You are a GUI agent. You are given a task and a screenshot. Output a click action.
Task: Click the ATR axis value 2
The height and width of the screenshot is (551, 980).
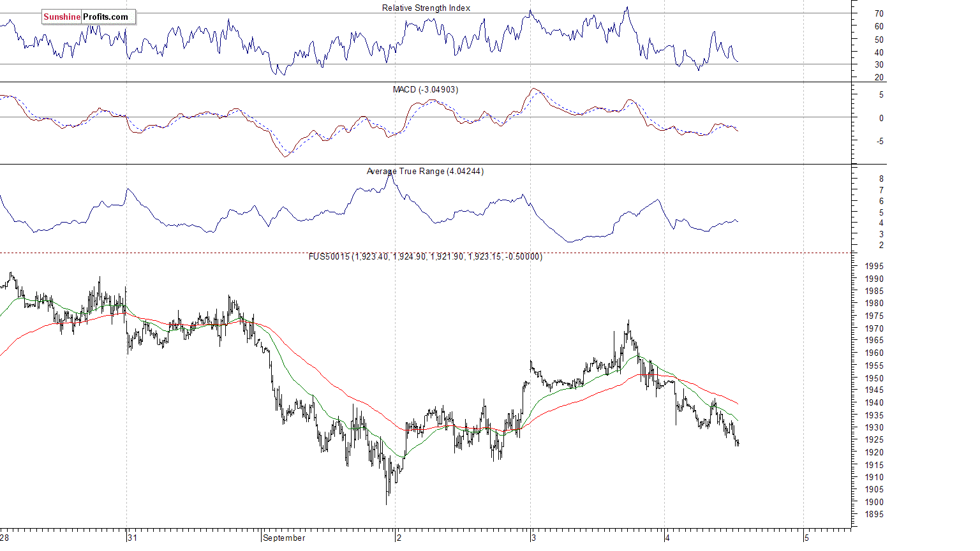point(882,245)
